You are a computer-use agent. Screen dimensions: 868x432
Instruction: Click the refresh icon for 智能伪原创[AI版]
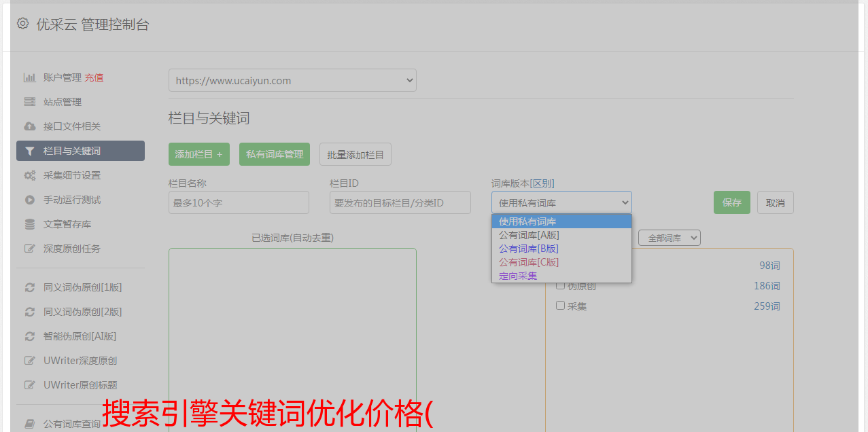pyautogui.click(x=30, y=336)
